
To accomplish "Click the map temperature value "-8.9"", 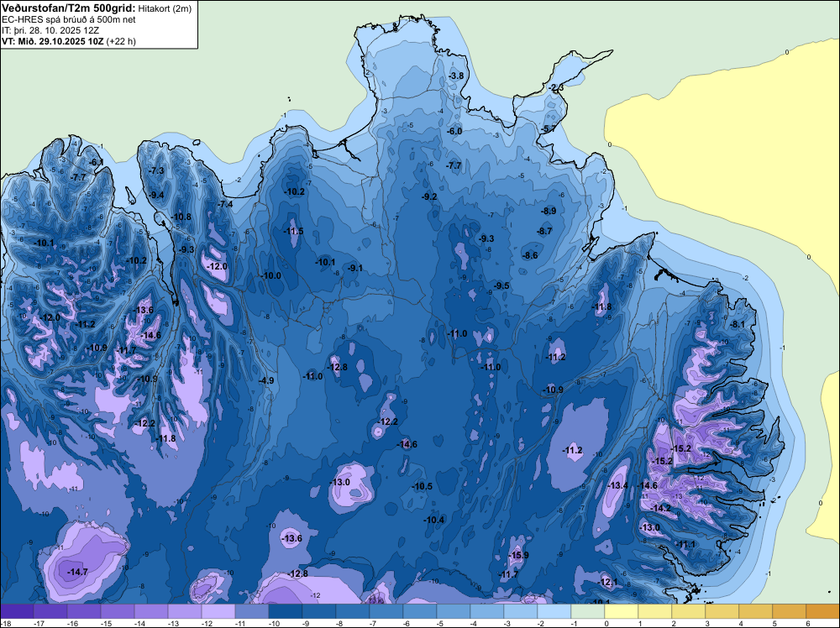I will tap(549, 211).
